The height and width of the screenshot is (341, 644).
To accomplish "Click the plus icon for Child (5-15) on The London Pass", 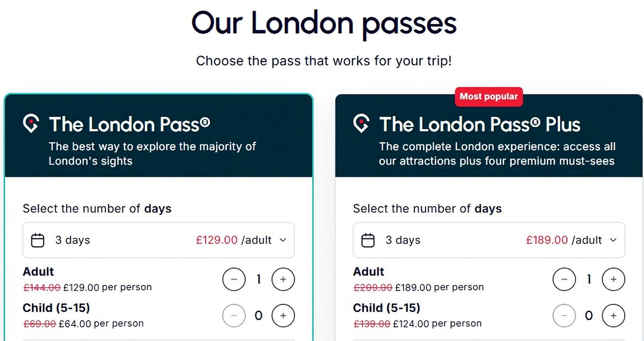I will (x=283, y=315).
